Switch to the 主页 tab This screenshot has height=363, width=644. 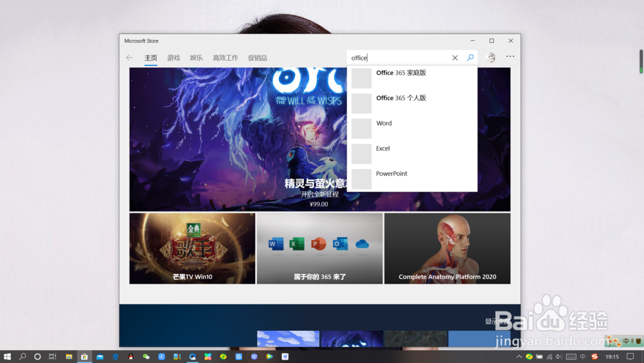[x=151, y=58]
